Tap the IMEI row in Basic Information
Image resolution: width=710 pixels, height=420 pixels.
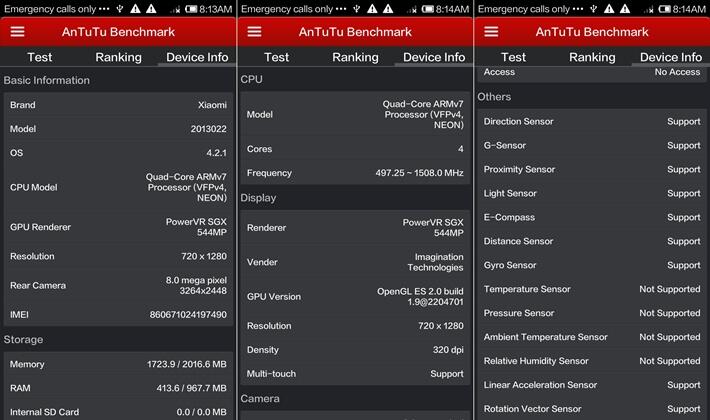[118, 314]
